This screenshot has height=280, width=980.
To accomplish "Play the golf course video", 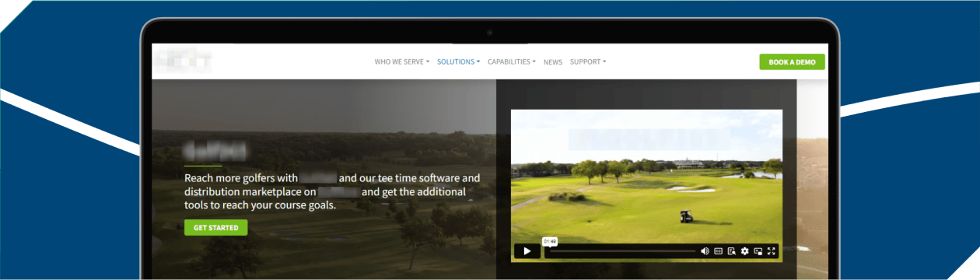I will (x=527, y=251).
